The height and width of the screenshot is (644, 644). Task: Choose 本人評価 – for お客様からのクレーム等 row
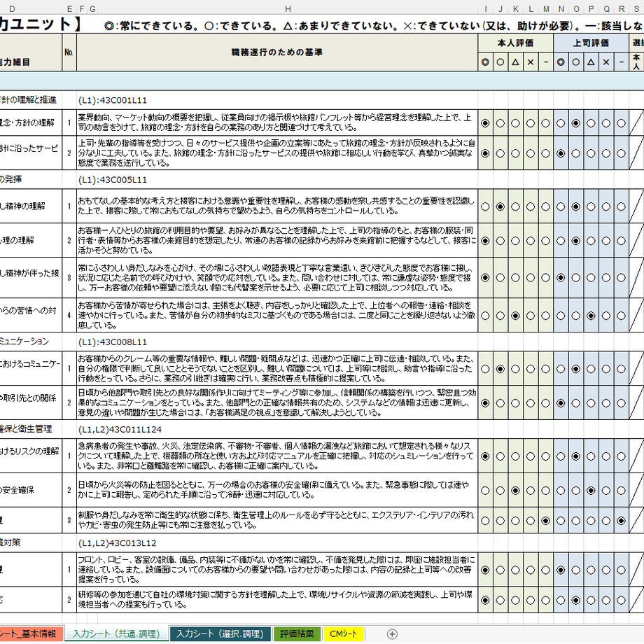coord(546,369)
